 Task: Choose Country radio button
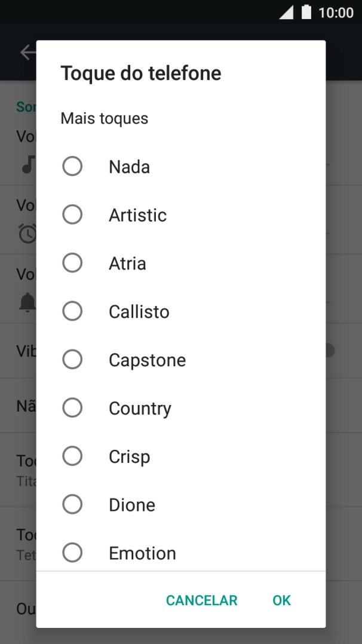pyautogui.click(x=72, y=408)
